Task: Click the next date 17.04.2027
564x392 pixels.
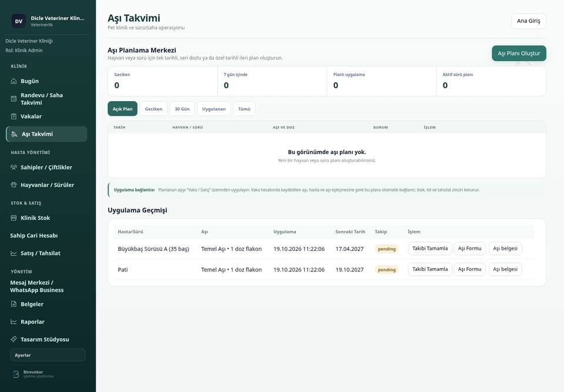Action: (350, 249)
